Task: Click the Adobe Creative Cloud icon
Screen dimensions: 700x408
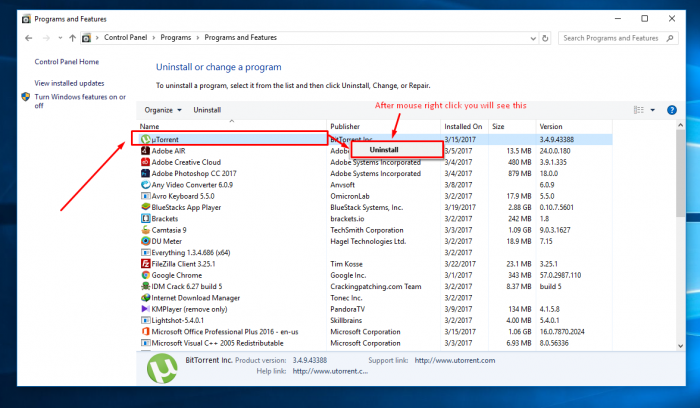Action: point(146,162)
